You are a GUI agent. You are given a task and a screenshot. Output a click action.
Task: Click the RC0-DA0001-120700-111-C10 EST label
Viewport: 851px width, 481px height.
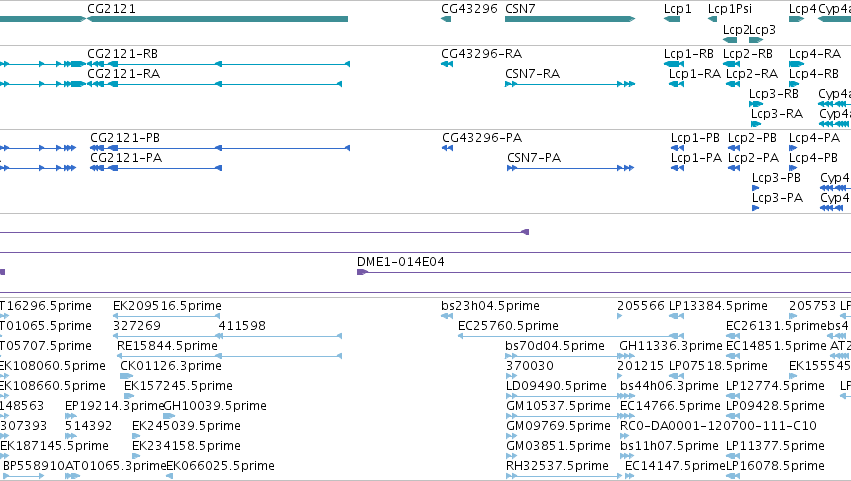click(718, 427)
